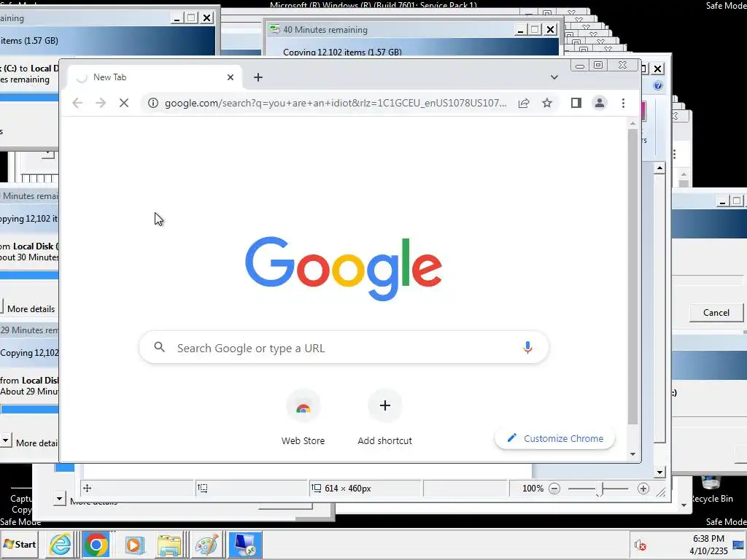View site information icon in address bar
This screenshot has width=747, height=560.
coord(153,103)
